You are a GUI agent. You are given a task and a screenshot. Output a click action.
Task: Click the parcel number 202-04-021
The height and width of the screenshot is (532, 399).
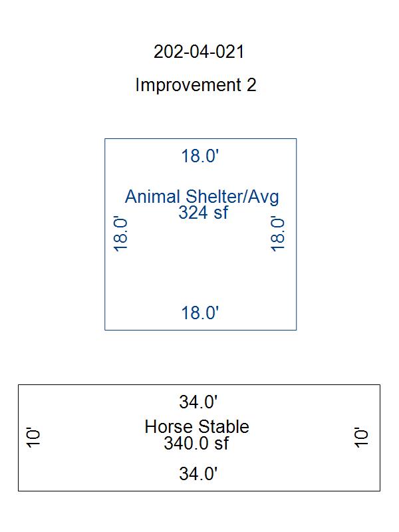point(199,52)
